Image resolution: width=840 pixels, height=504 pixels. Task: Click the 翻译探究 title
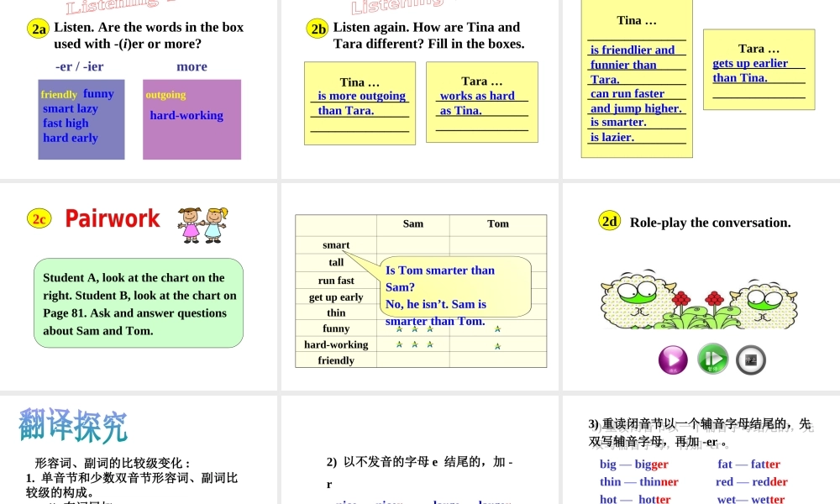click(x=73, y=425)
